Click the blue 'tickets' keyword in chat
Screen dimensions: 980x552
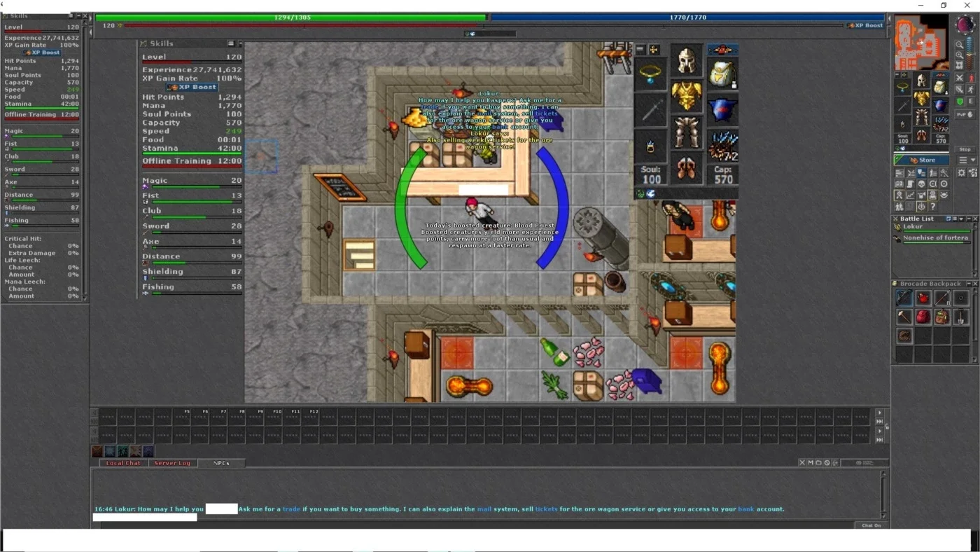547,509
